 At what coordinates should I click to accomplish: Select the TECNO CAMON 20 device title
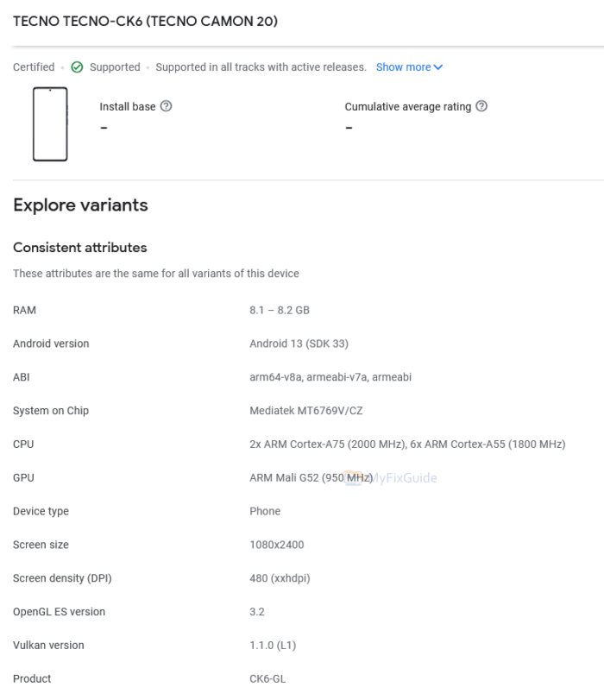click(145, 21)
